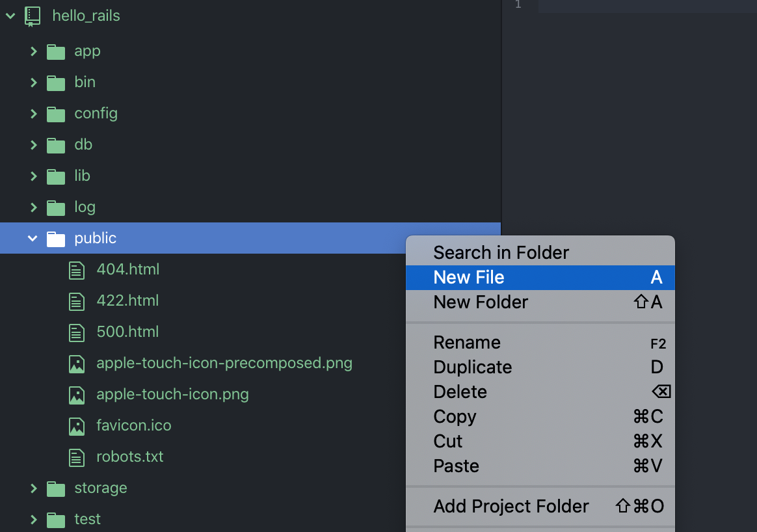The width and height of the screenshot is (757, 532).
Task: Expand the bin folder chevron
Action: (33, 83)
